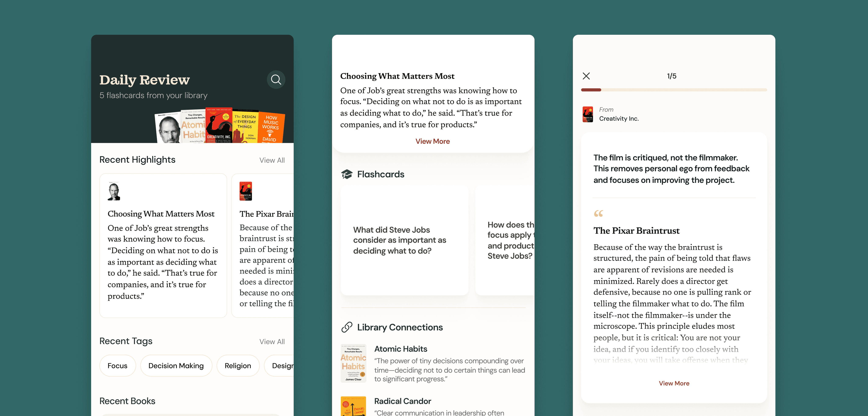Select the Focus tag chip
868x416 pixels.
(x=117, y=366)
